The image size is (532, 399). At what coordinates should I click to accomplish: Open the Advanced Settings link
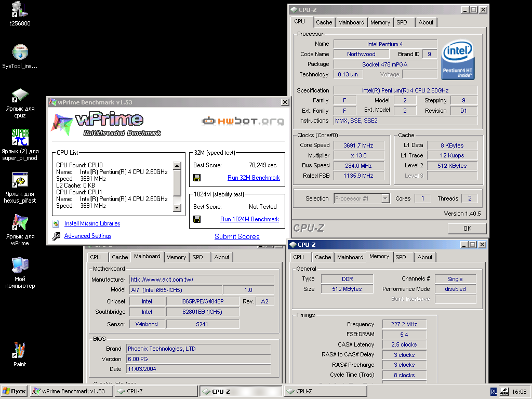[x=87, y=236]
